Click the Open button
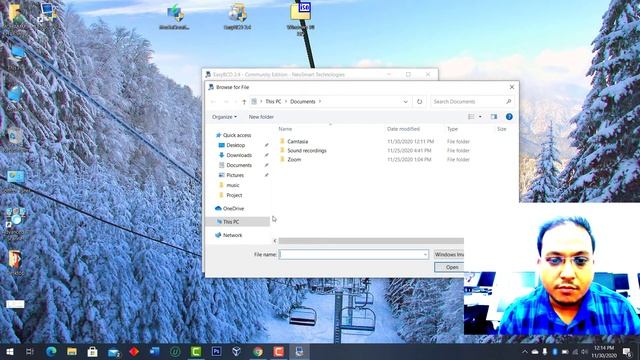Image resolution: width=640 pixels, height=360 pixels. tap(449, 267)
